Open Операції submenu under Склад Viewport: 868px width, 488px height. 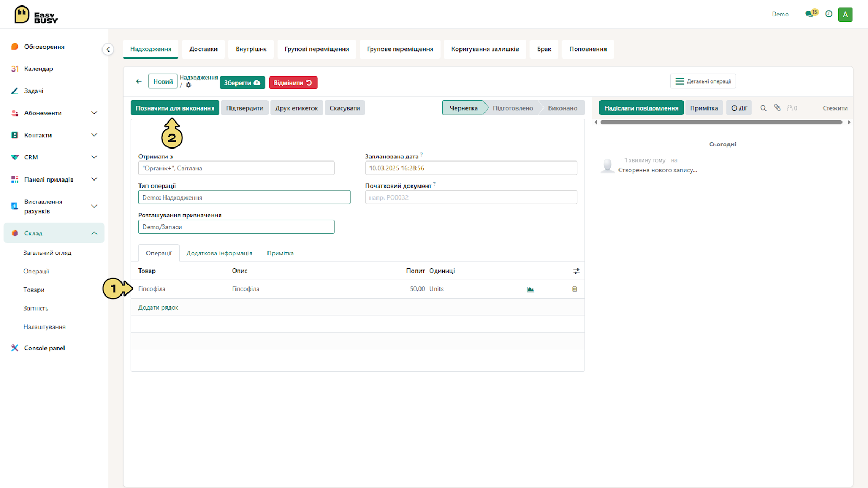36,271
